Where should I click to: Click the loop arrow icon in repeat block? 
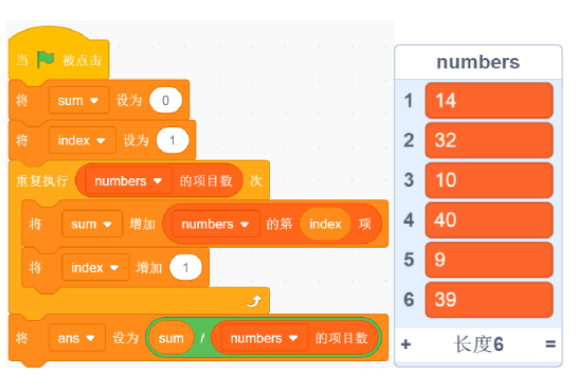[x=255, y=301]
